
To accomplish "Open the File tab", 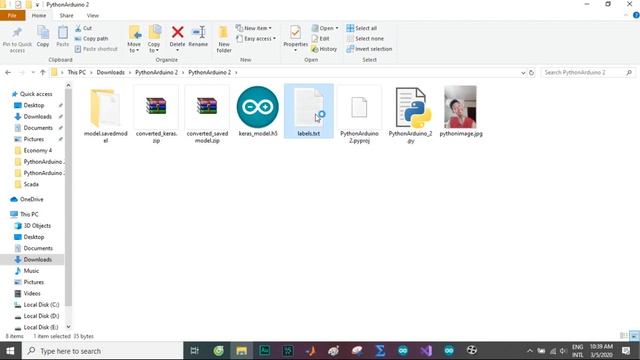I will tap(12, 16).
